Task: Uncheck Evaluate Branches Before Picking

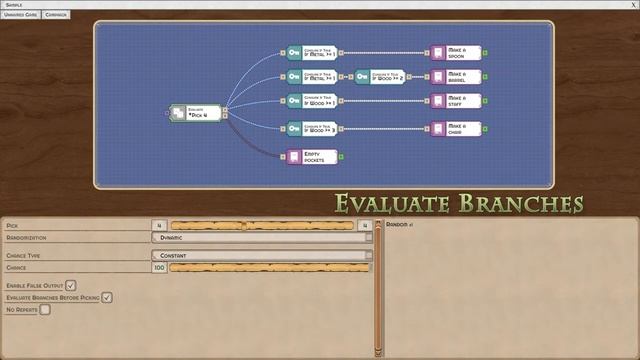Action: pyautogui.click(x=107, y=298)
